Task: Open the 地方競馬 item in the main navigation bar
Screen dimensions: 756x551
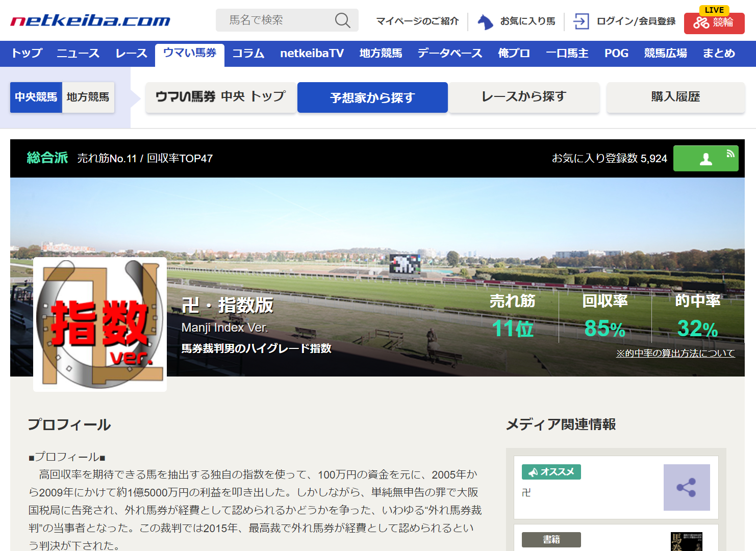Action: pyautogui.click(x=381, y=53)
